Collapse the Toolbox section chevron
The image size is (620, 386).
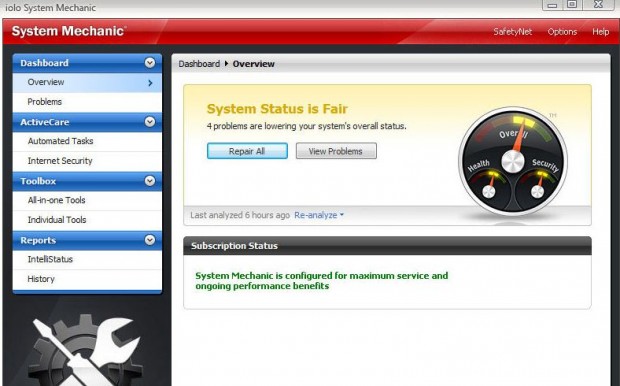pyautogui.click(x=150, y=181)
